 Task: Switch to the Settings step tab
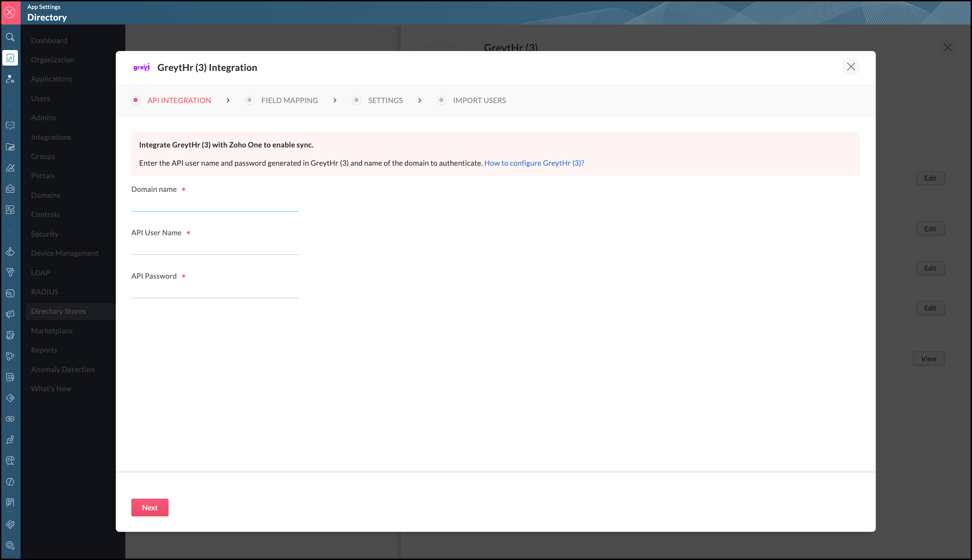(x=385, y=100)
